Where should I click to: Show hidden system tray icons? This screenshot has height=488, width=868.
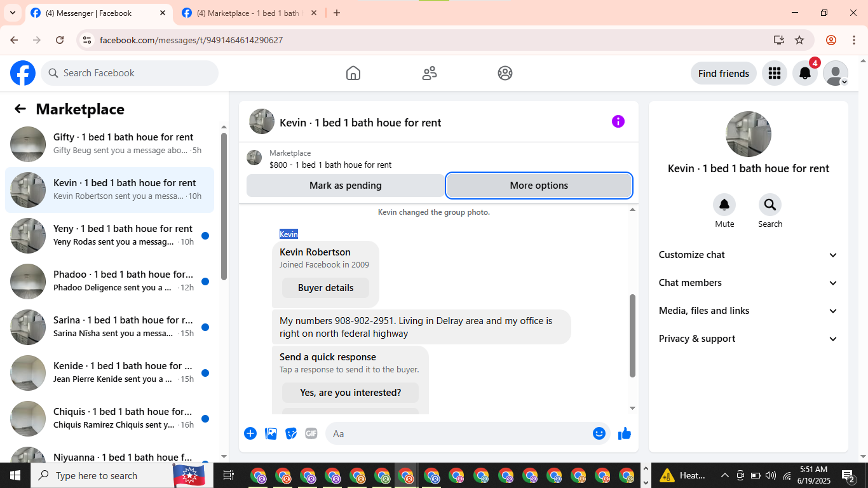point(724,475)
